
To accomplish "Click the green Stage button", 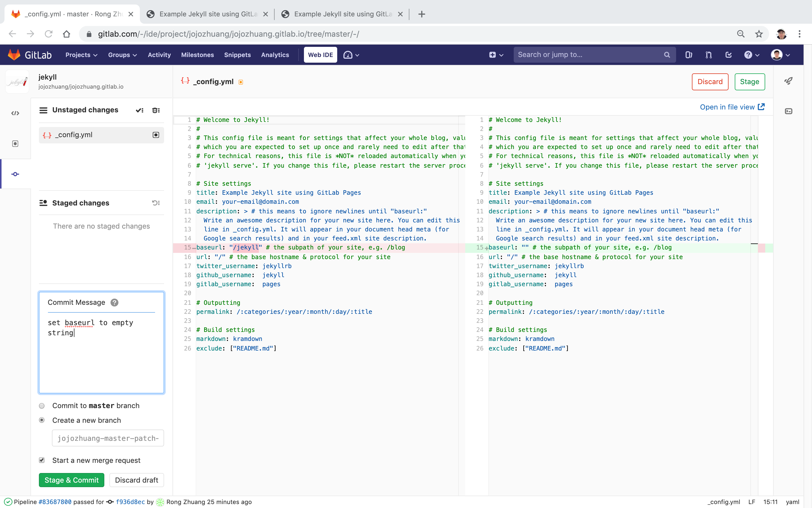I will coord(750,82).
